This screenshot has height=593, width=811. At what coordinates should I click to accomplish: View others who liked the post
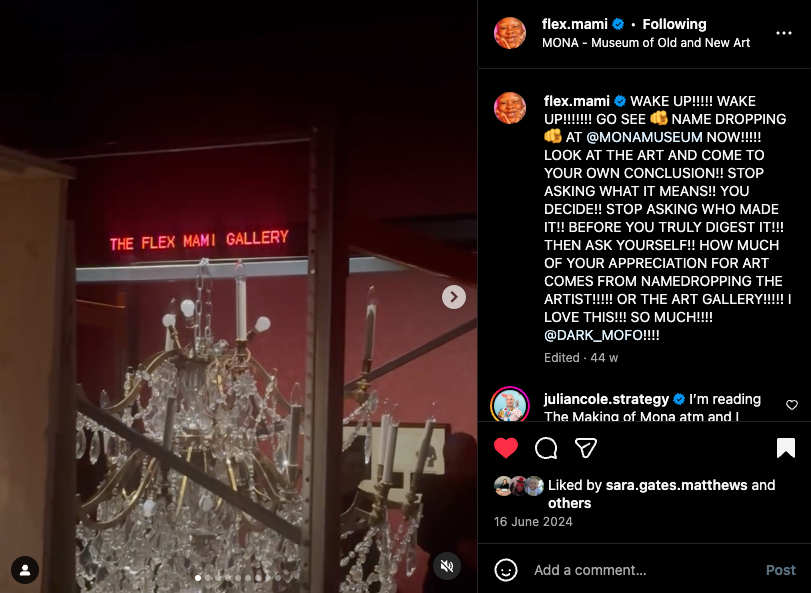click(569, 503)
